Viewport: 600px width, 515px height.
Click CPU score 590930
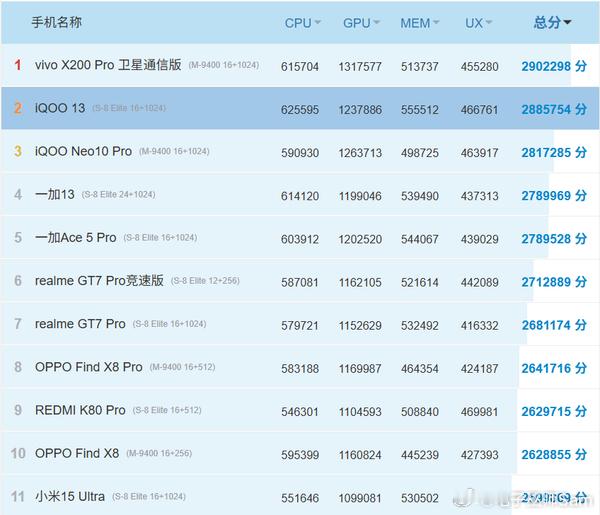(300, 153)
